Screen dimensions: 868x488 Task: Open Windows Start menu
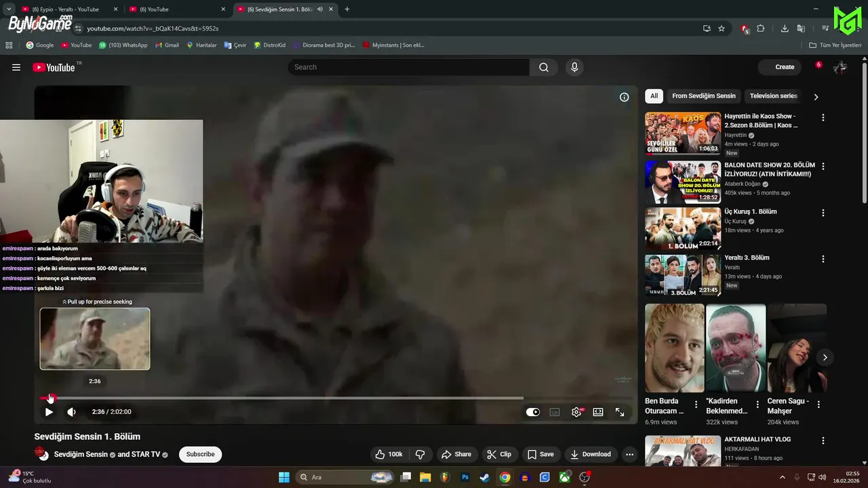tap(284, 477)
